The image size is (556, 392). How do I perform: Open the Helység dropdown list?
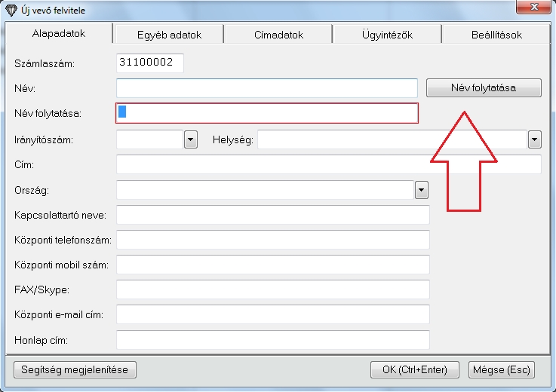[535, 139]
